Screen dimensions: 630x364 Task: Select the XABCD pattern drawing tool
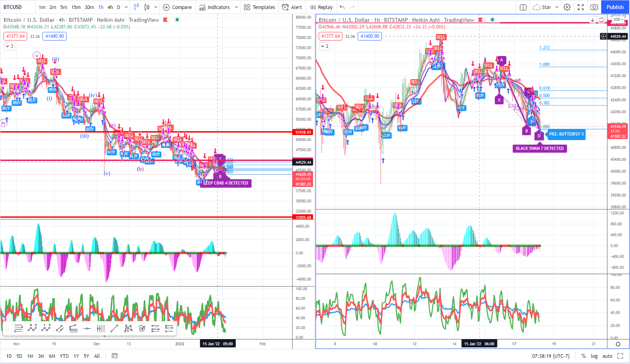point(128,329)
